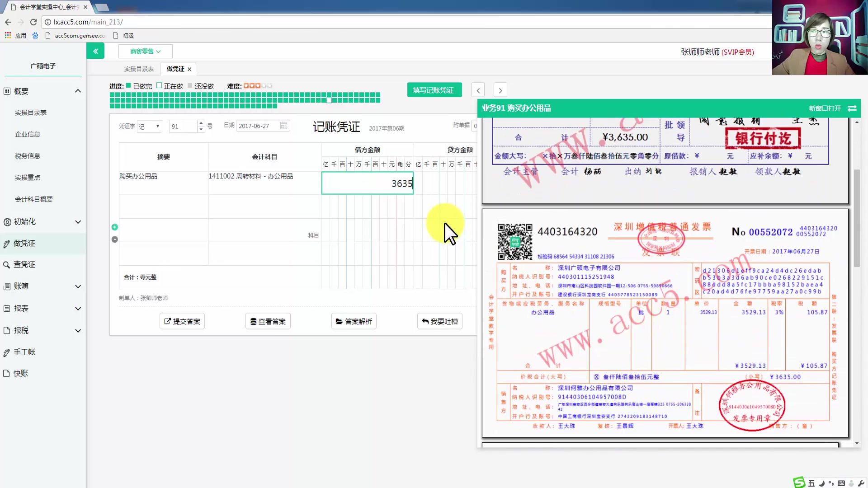Viewport: 868px width, 488px height.
Task: Click the 提交答案 button
Action: click(x=182, y=321)
